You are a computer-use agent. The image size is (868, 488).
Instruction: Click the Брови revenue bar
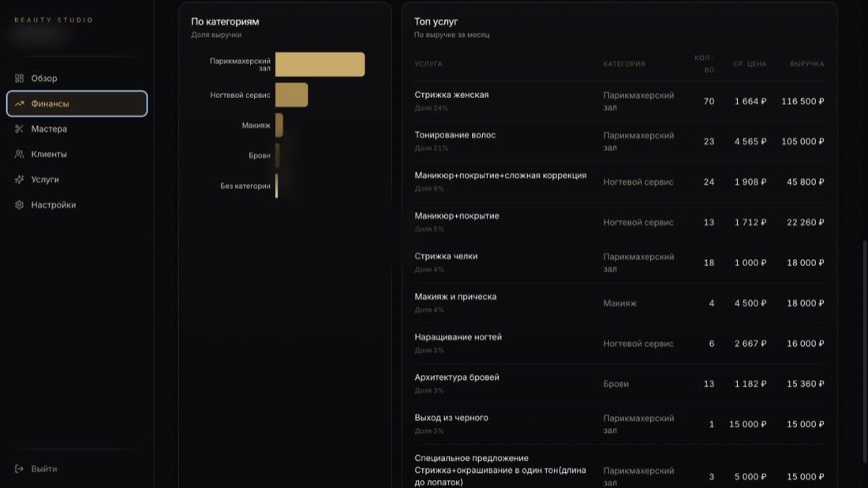coord(277,155)
